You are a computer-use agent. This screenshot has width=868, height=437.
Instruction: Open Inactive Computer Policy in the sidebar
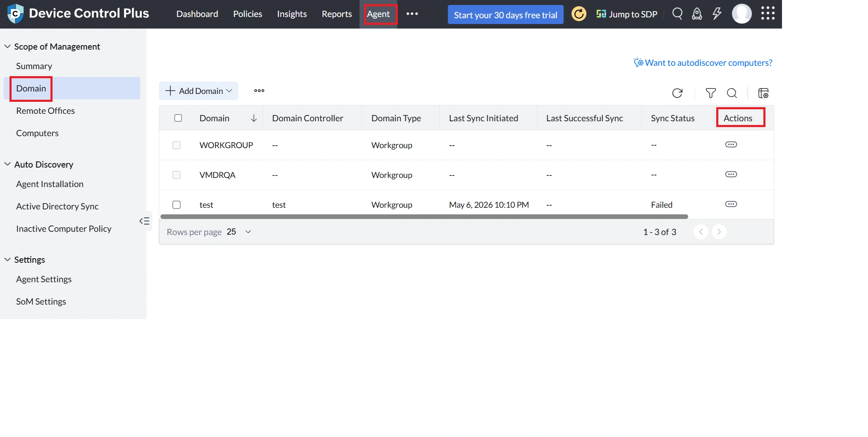pos(64,229)
